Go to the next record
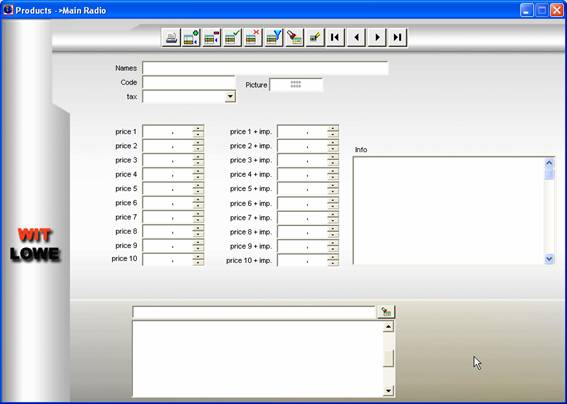 (377, 37)
